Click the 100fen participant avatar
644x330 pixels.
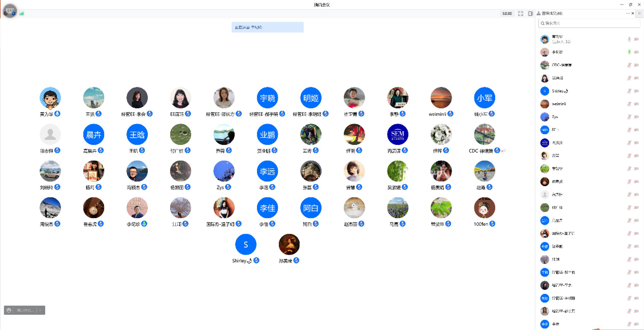pos(484,208)
